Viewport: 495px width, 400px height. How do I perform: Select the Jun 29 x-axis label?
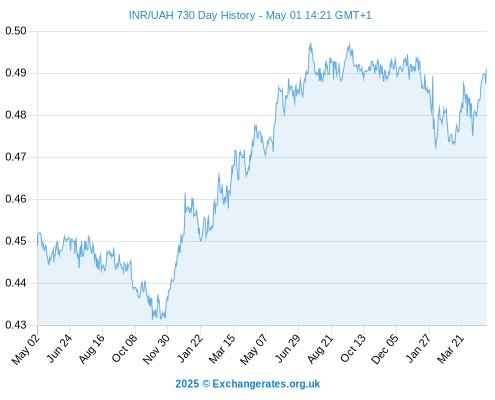pos(287,349)
